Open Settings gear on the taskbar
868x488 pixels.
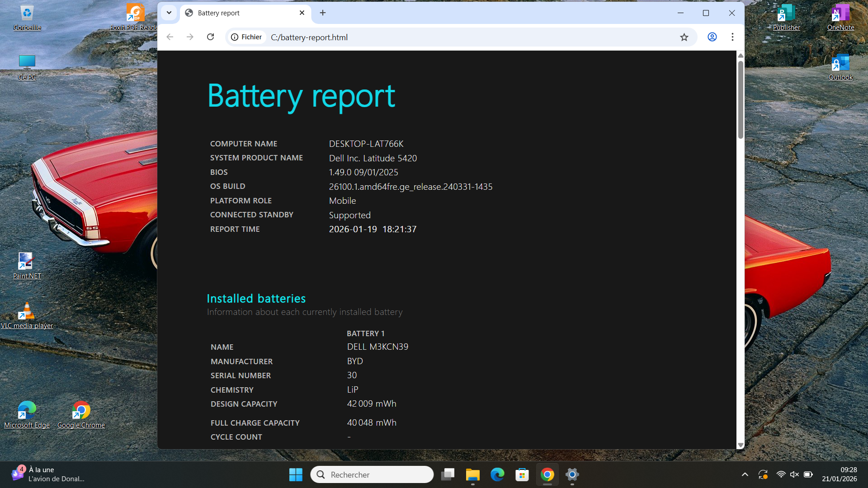(572, 474)
